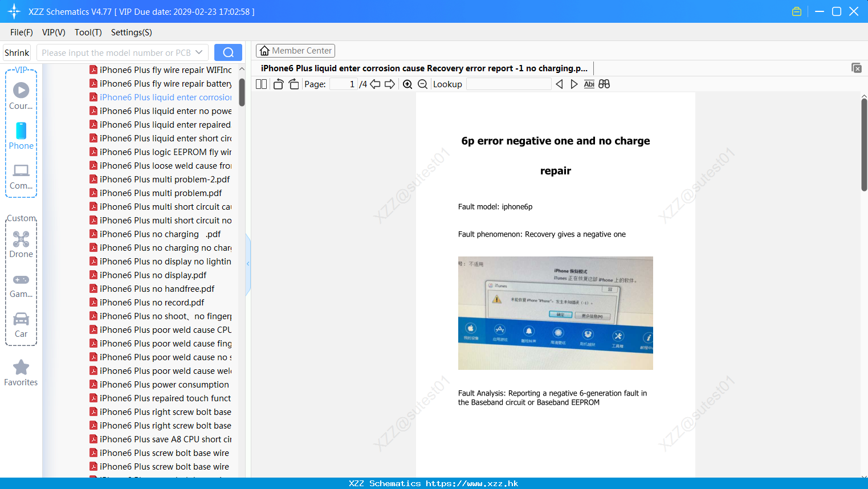
Task: Open the File(F) menu
Action: (x=22, y=32)
